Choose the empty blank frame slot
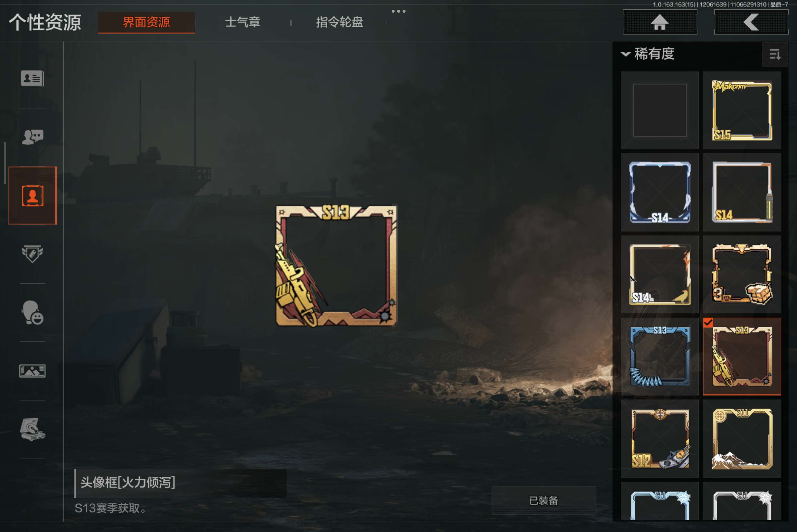The height and width of the screenshot is (532, 797). click(x=660, y=110)
